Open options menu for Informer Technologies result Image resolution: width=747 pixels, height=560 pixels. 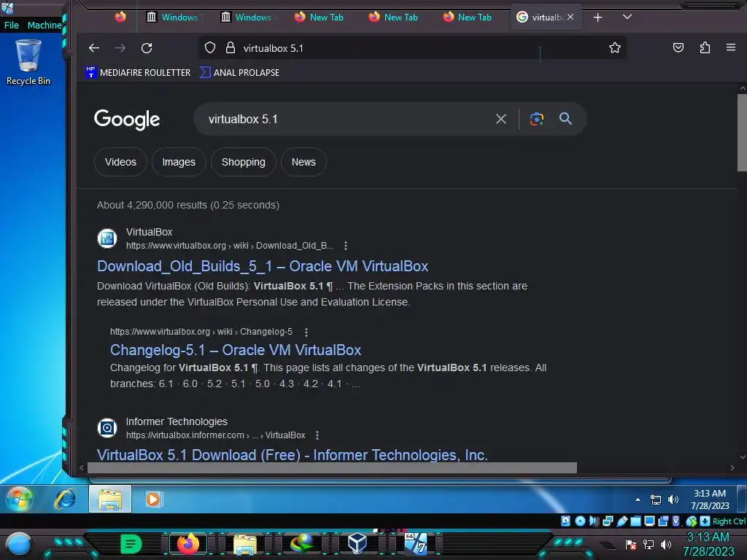click(x=317, y=435)
